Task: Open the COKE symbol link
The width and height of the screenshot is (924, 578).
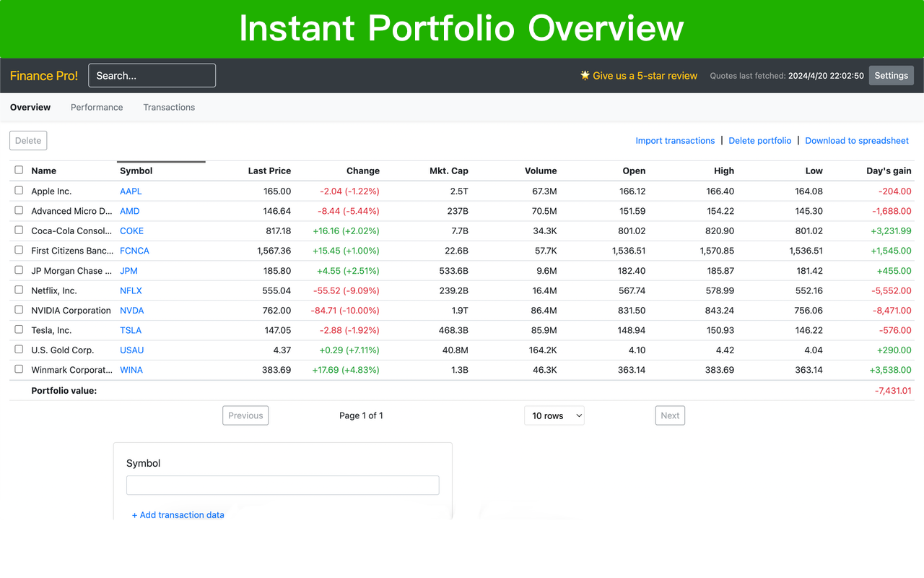Action: click(x=132, y=230)
